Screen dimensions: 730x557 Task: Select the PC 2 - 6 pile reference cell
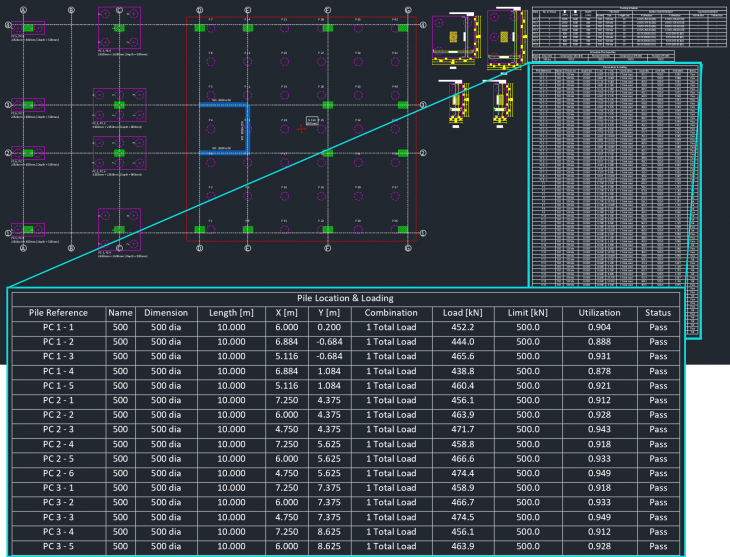[59, 472]
